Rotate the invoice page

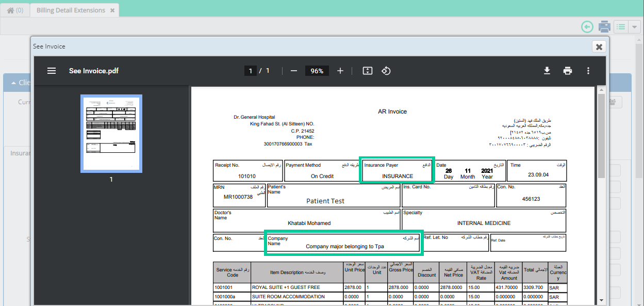click(x=386, y=71)
